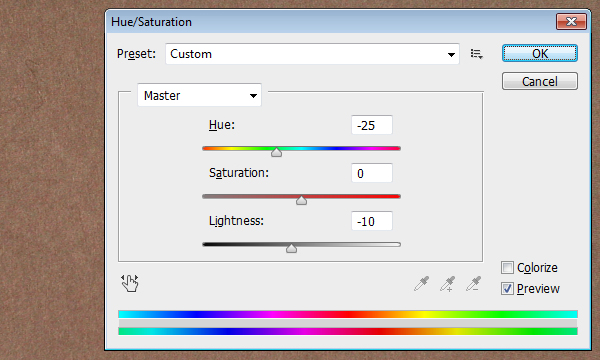600x360 pixels.
Task: Select the Subtract from Sample eyedropper
Action: [x=473, y=283]
